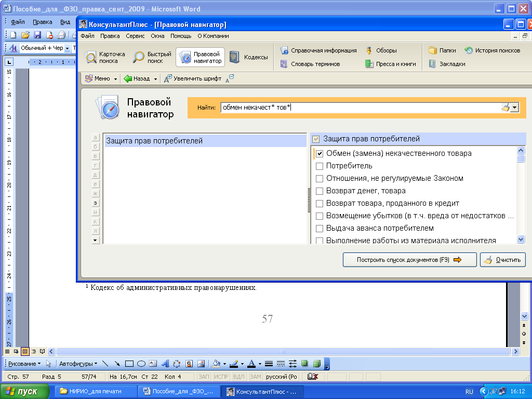Click the Open file icon in Word

click(25, 35)
